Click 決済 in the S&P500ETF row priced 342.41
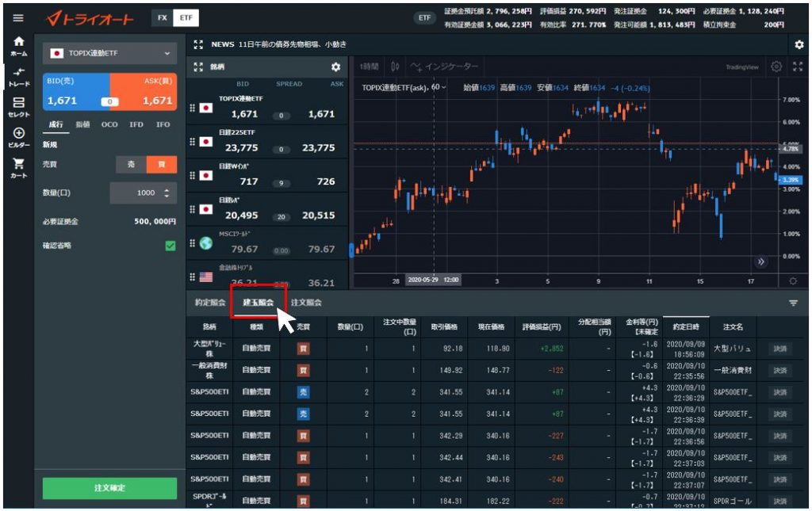 tap(780, 479)
